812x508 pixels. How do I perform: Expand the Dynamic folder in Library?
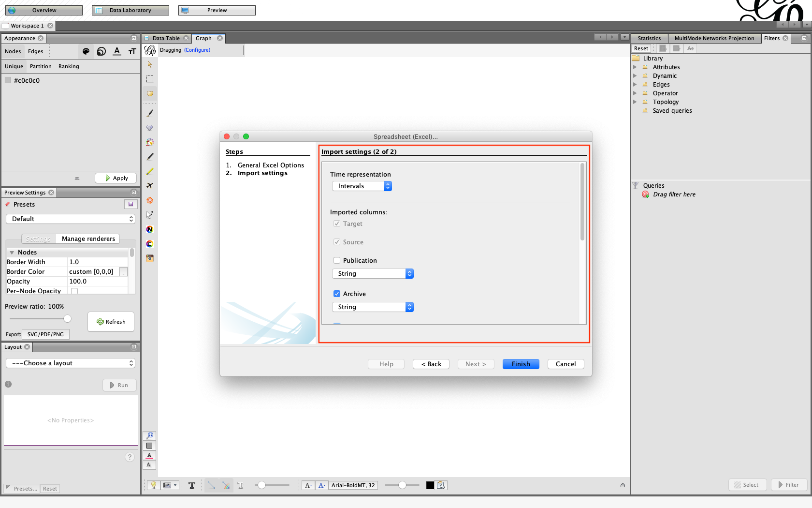635,76
